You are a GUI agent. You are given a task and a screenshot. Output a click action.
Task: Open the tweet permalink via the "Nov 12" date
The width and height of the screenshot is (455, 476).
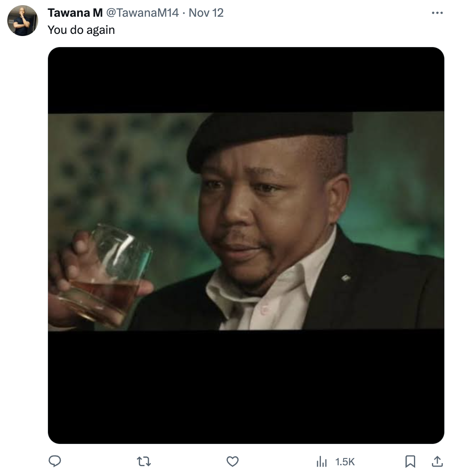(x=206, y=13)
